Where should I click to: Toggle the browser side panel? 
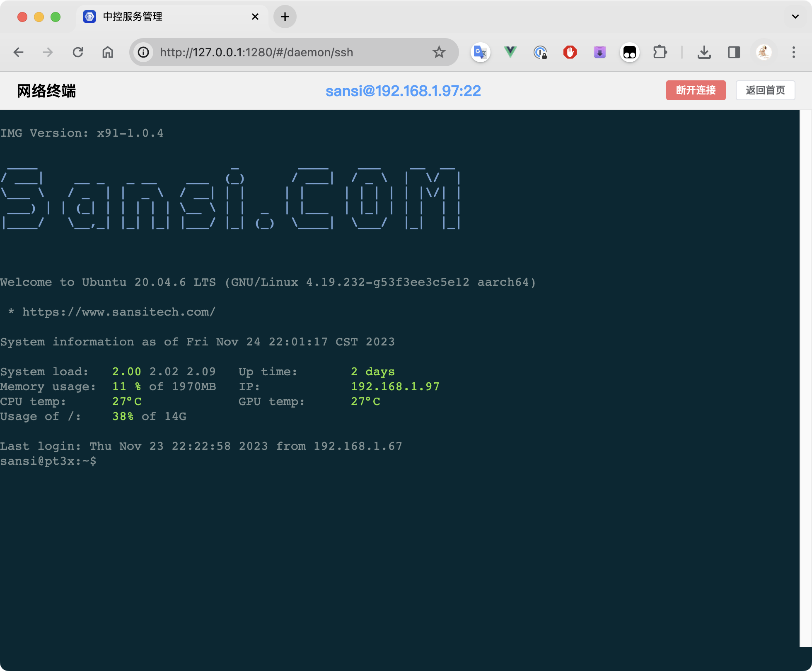click(734, 52)
